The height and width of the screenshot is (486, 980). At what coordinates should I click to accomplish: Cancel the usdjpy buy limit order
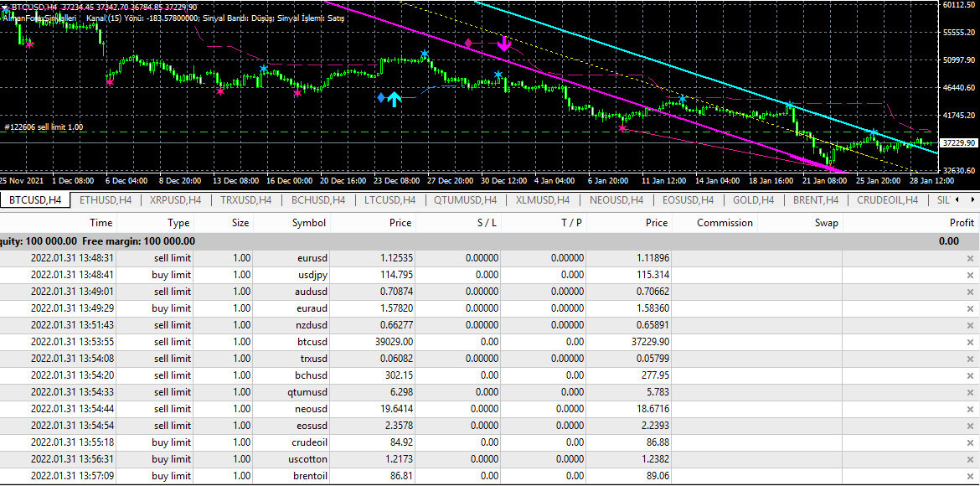pyautogui.click(x=970, y=275)
